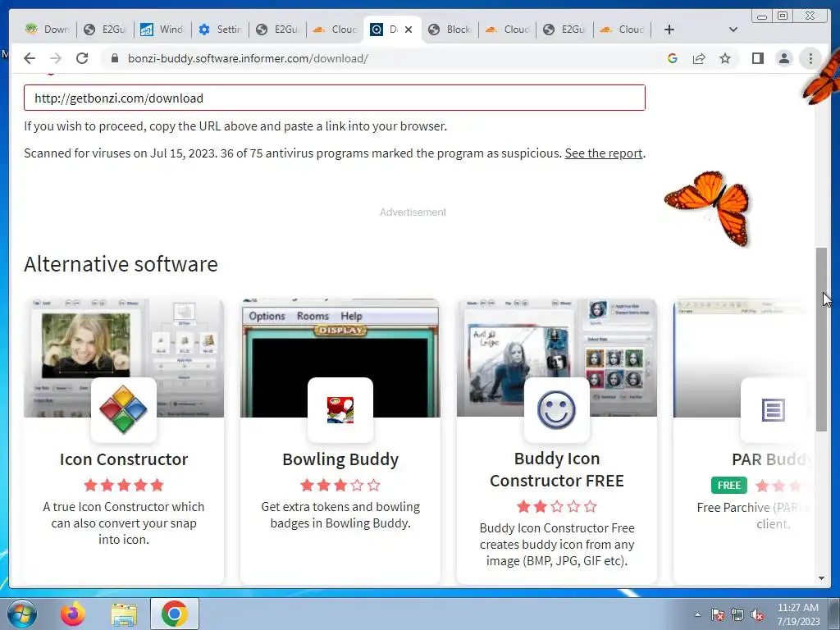840x630 pixels.
Task: Click the page vertical scrollbar thumb
Action: [820, 339]
